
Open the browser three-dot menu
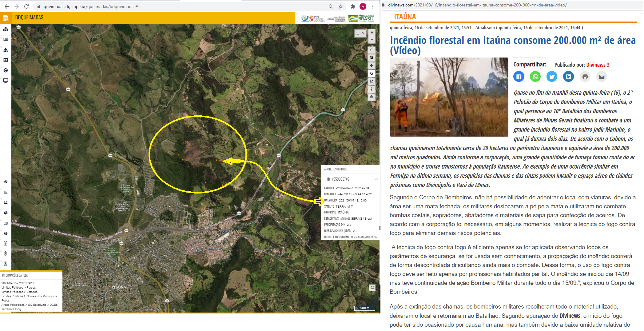pyautogui.click(x=373, y=6)
